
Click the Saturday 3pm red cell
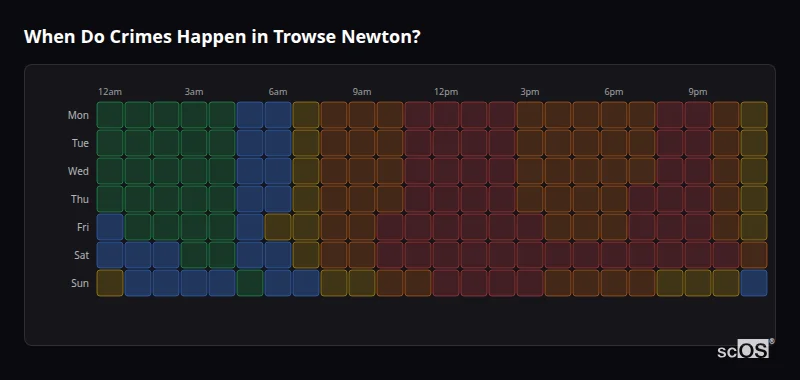(530, 255)
